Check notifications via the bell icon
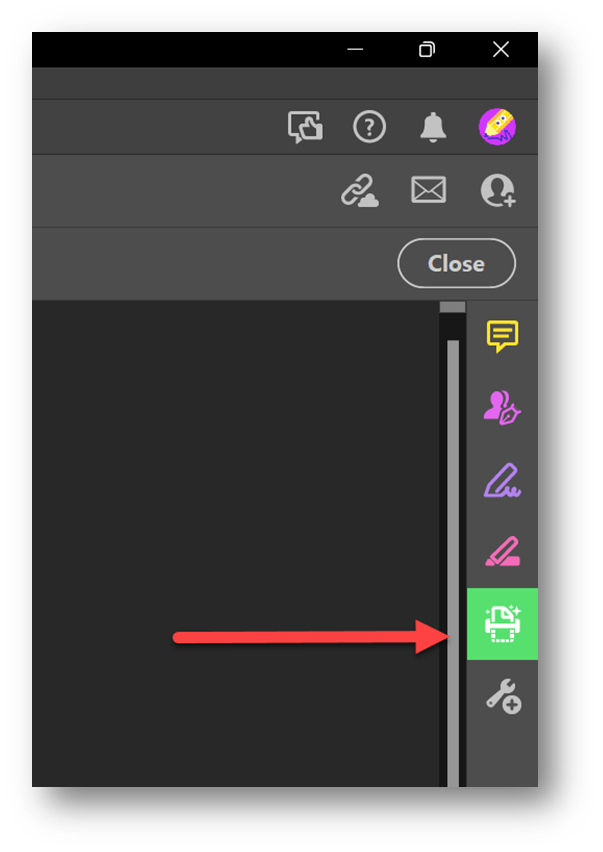 [433, 127]
